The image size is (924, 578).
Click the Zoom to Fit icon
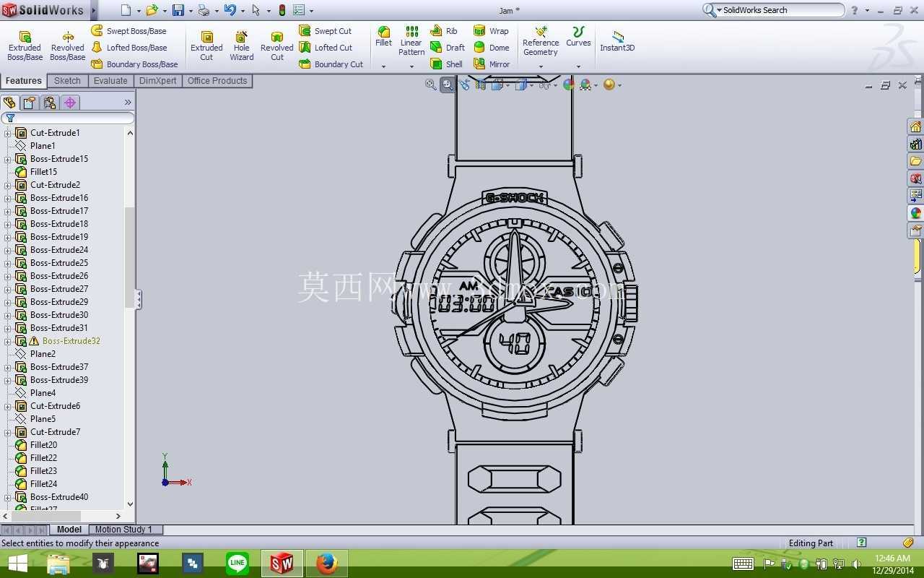[431, 85]
